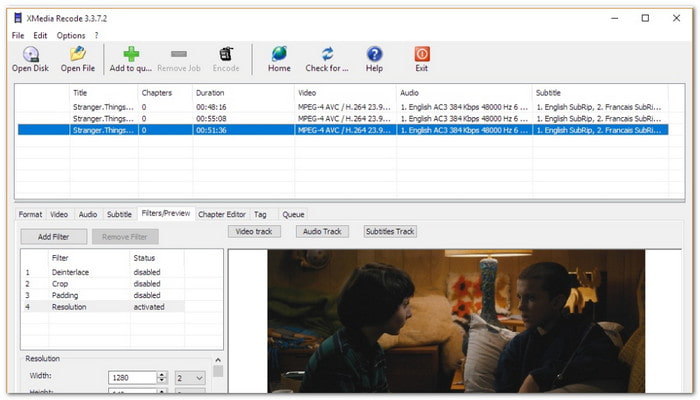The width and height of the screenshot is (700, 400).
Task: Click the Check for updates icon
Action: click(327, 54)
